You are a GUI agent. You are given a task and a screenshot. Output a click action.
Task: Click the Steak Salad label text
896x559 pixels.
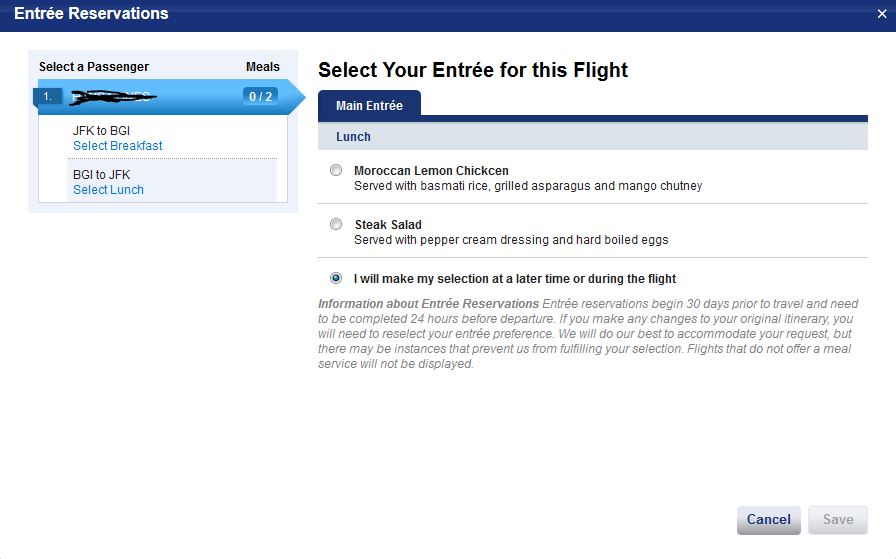388,225
